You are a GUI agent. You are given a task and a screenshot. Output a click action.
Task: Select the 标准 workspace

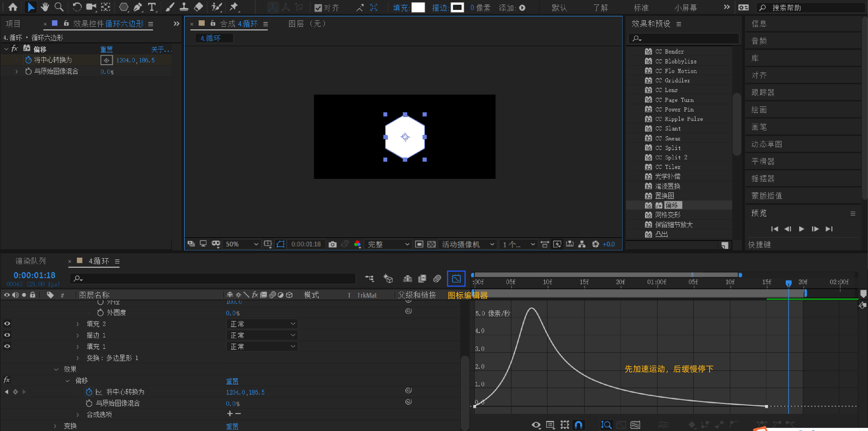tap(641, 8)
